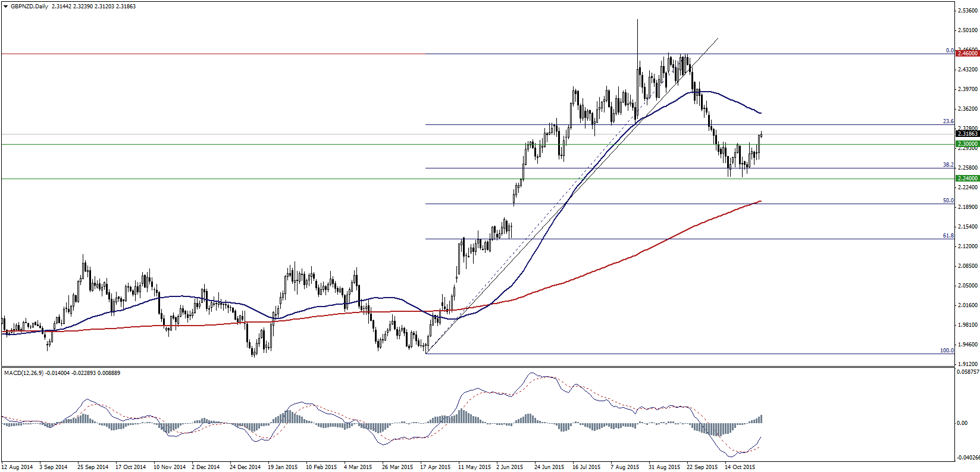Click the 7 Aug 2015 date label
Viewport: 980px width, 472px height.
[x=625, y=467]
